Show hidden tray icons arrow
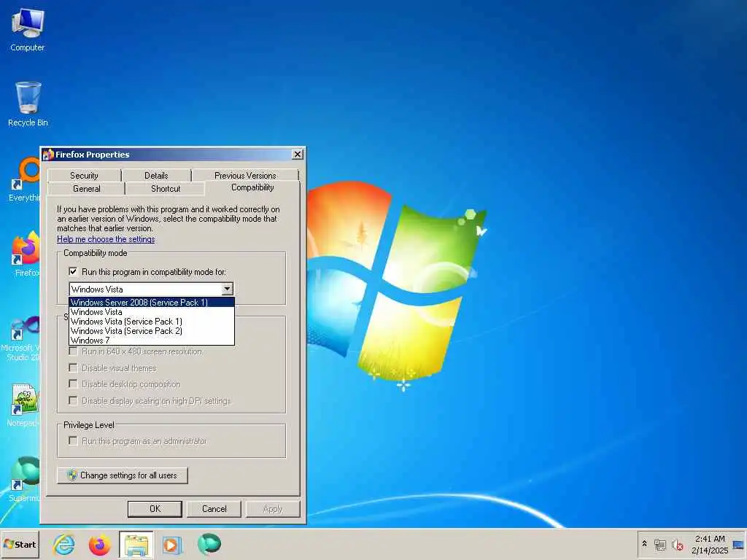The width and height of the screenshot is (747, 560). click(645, 544)
